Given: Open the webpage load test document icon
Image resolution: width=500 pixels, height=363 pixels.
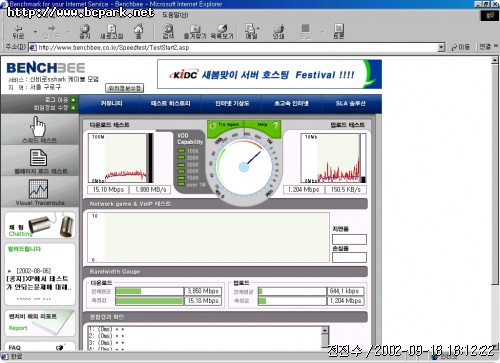Looking at the screenshot, I should coord(40,162).
